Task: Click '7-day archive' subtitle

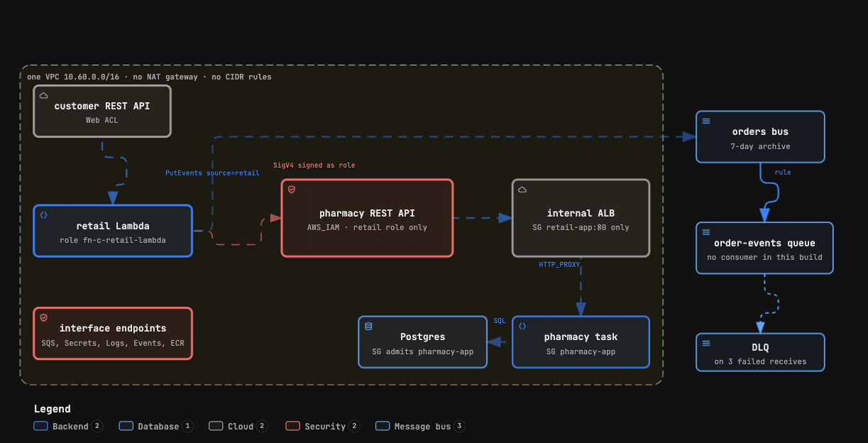Action: [x=760, y=146]
